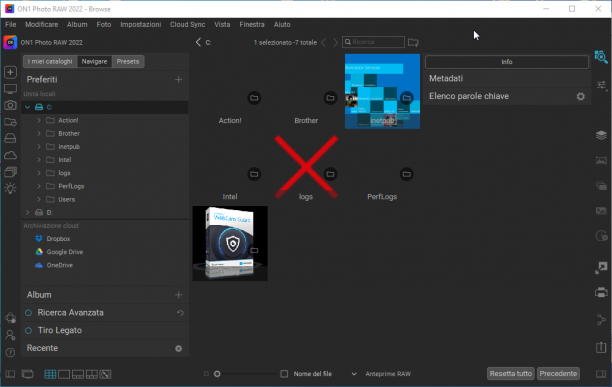Open the Finestra menu

[x=252, y=25]
